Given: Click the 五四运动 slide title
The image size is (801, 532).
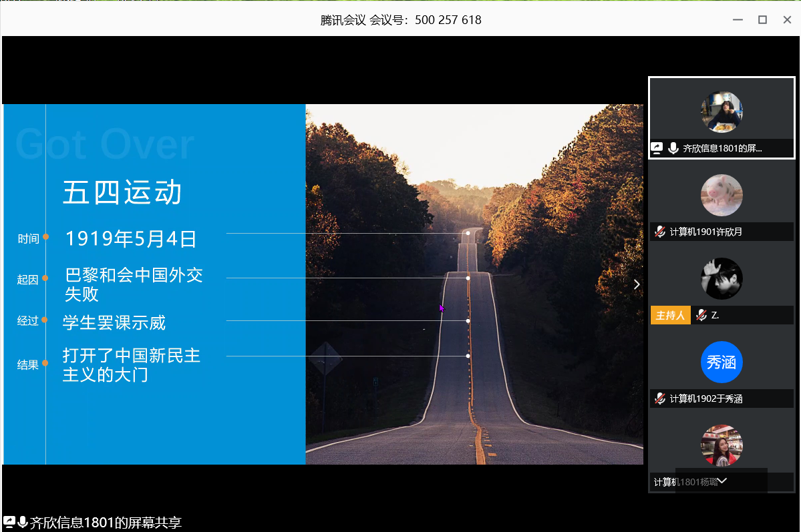Looking at the screenshot, I should [x=122, y=193].
